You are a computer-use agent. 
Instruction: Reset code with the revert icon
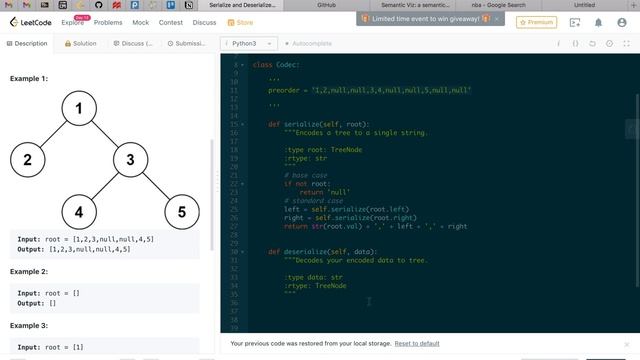point(592,43)
